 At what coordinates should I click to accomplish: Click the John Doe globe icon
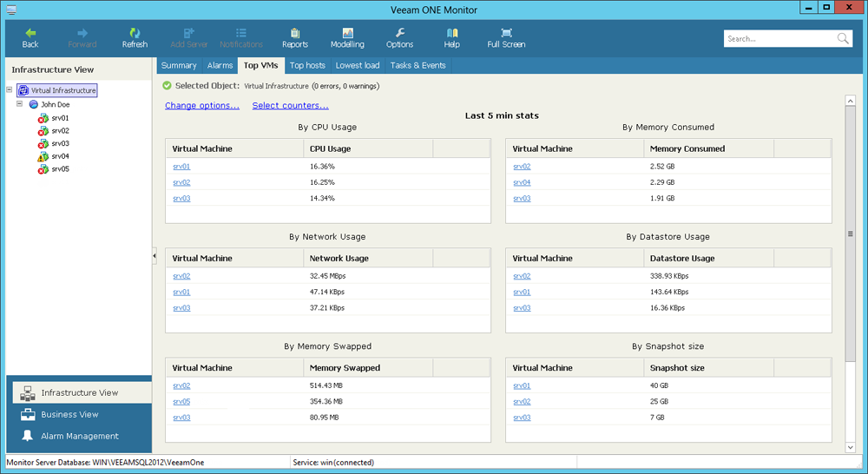point(34,104)
